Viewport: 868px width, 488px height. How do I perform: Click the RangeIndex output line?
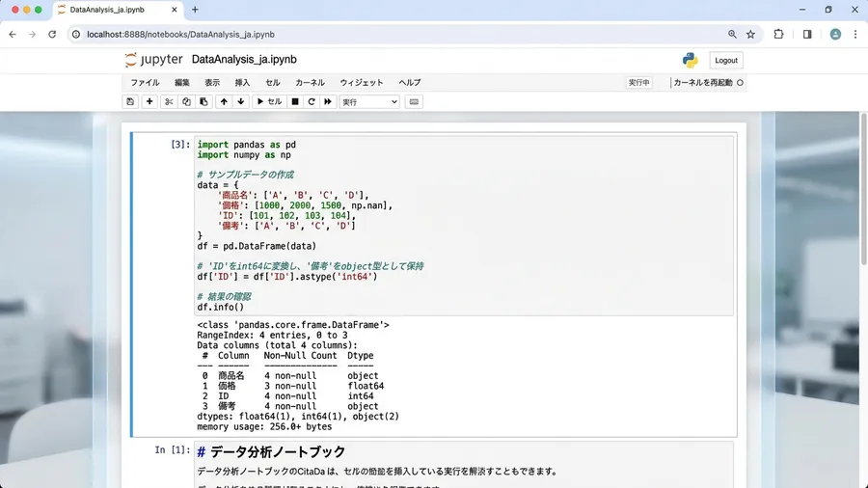coord(272,336)
